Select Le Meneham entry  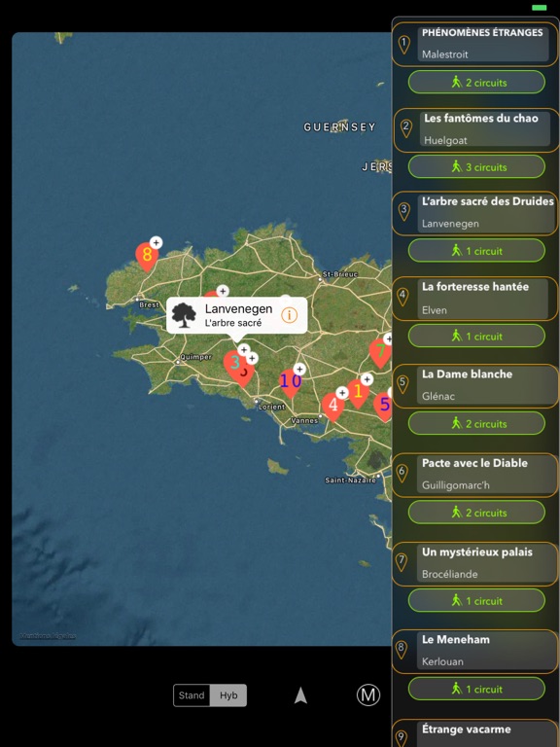474,652
